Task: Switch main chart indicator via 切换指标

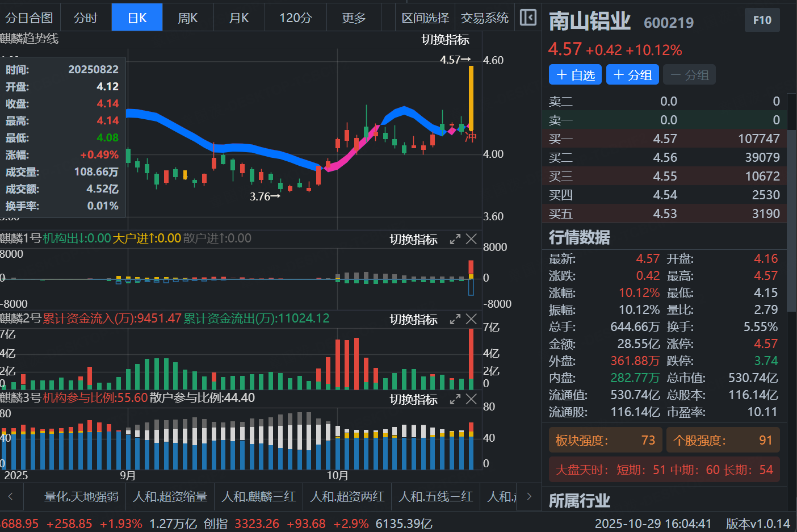Action: coord(445,40)
